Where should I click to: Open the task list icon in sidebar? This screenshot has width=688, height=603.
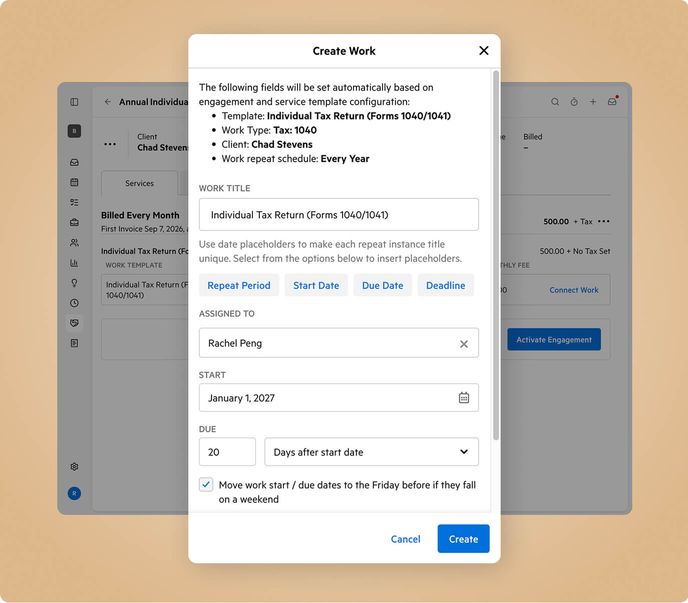74,202
